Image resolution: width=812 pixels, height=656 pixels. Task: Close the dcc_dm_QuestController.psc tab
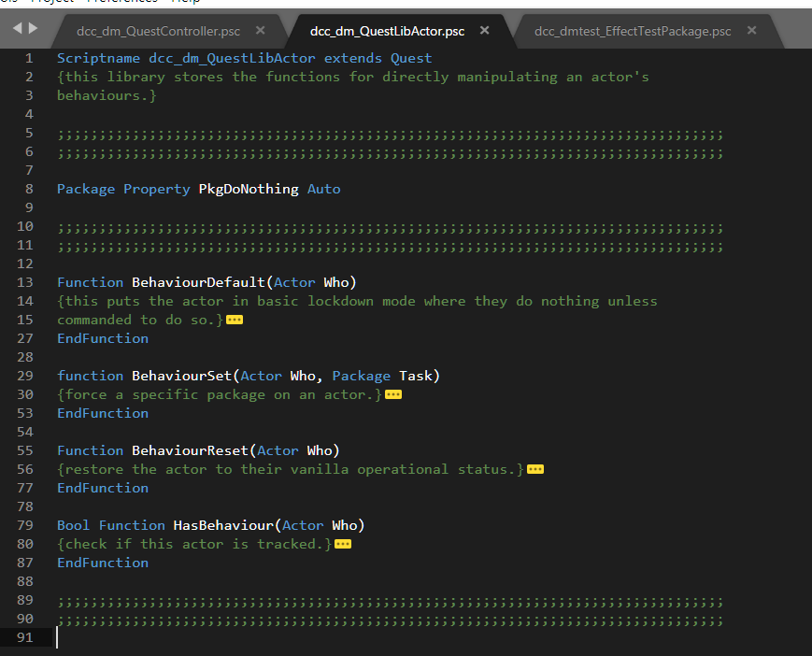259,29
